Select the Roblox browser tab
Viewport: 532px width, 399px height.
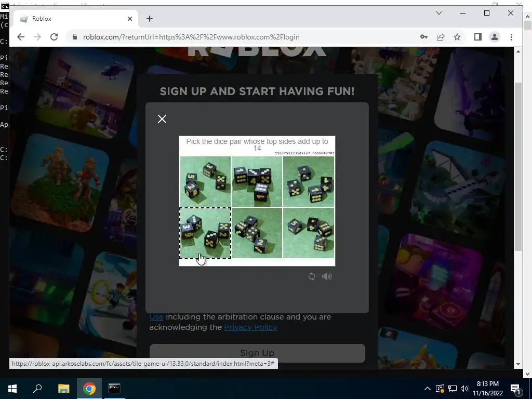click(x=76, y=19)
